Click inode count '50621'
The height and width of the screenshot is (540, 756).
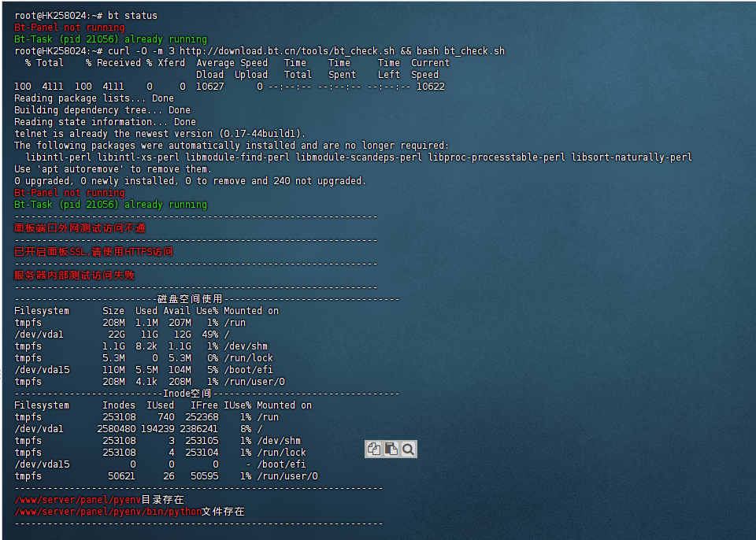[x=122, y=476]
